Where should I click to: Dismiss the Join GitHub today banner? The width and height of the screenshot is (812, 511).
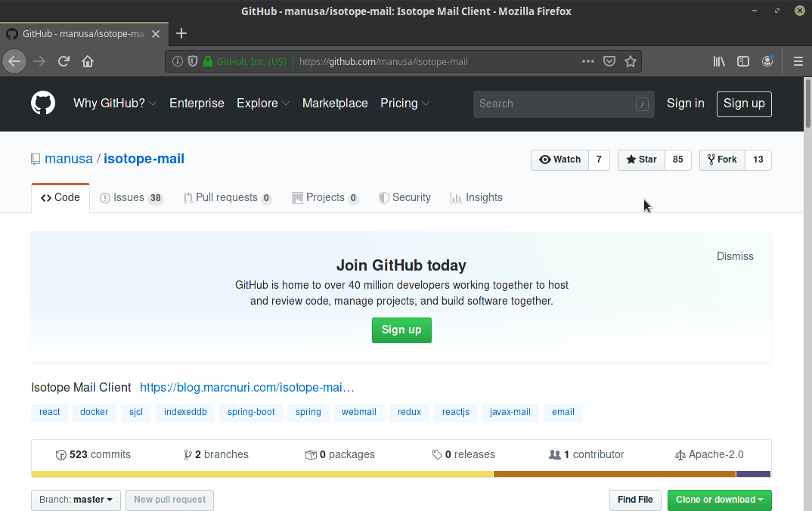[x=735, y=256]
